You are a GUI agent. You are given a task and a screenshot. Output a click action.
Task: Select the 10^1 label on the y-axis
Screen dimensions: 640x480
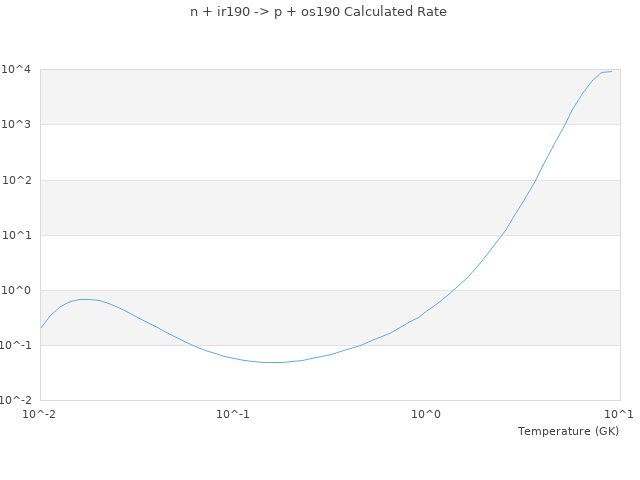(18, 235)
